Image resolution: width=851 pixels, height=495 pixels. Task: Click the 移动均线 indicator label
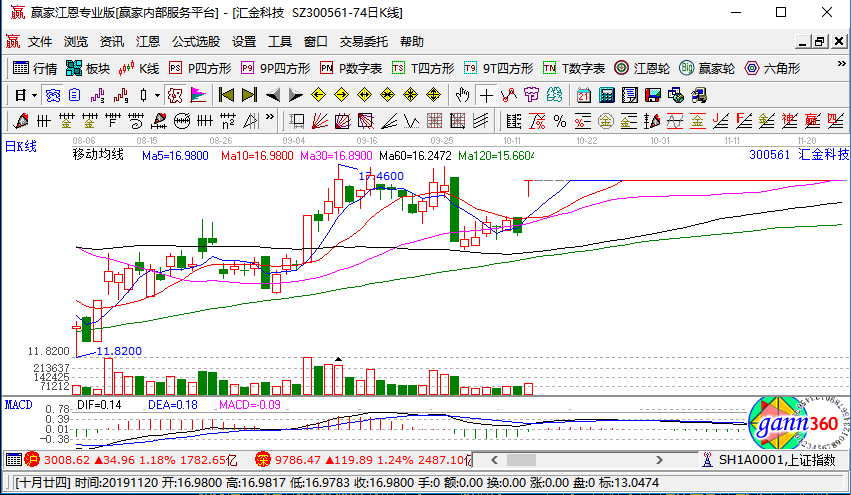point(98,155)
